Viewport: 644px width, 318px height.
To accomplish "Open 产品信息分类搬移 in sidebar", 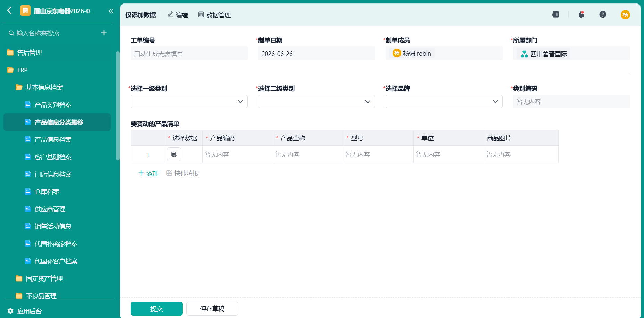I will click(57, 122).
